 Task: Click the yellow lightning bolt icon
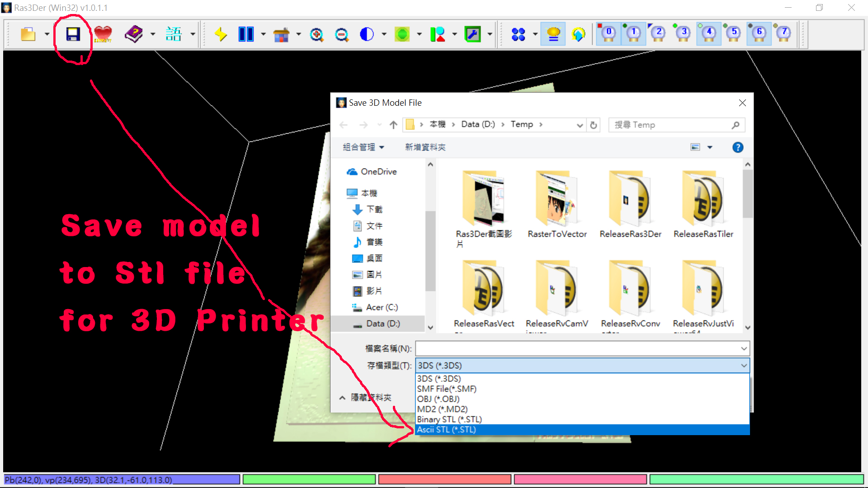click(221, 34)
